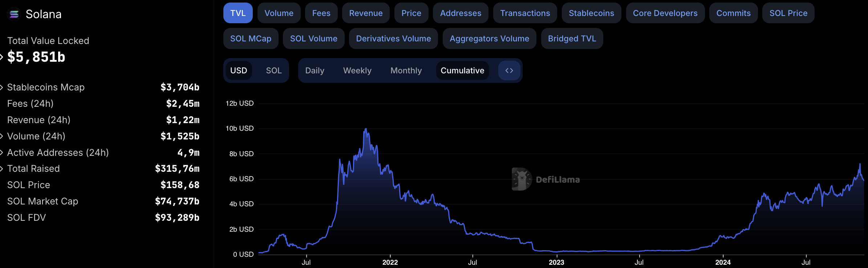This screenshot has width=868, height=268.
Task: Click the SOL FDV label
Action: (27, 218)
